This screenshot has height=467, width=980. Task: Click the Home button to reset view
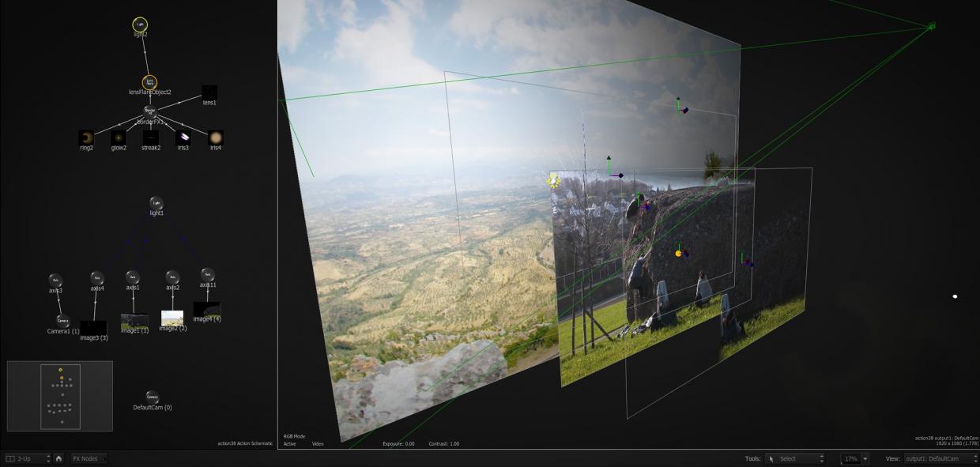tap(58, 458)
